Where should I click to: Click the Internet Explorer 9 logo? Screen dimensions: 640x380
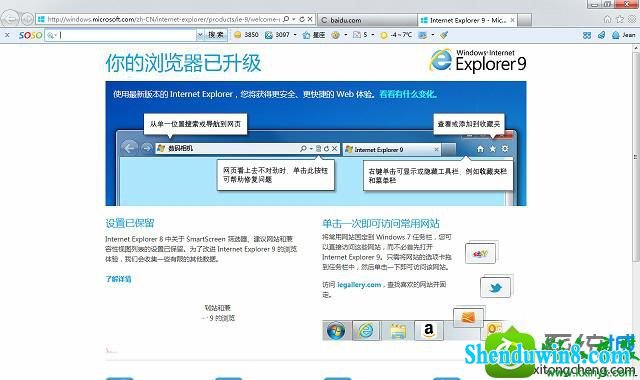tap(478, 61)
